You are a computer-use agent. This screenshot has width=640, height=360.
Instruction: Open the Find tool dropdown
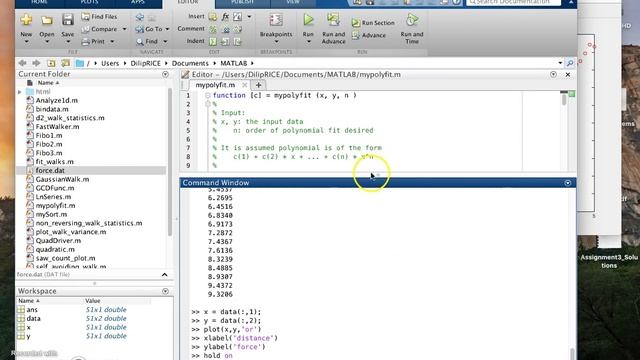(x=165, y=41)
